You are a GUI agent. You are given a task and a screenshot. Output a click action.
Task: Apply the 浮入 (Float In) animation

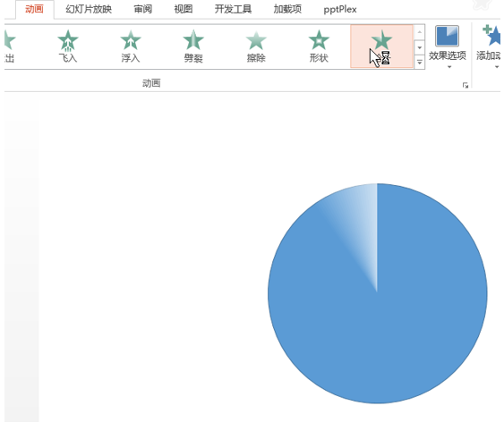click(x=131, y=46)
